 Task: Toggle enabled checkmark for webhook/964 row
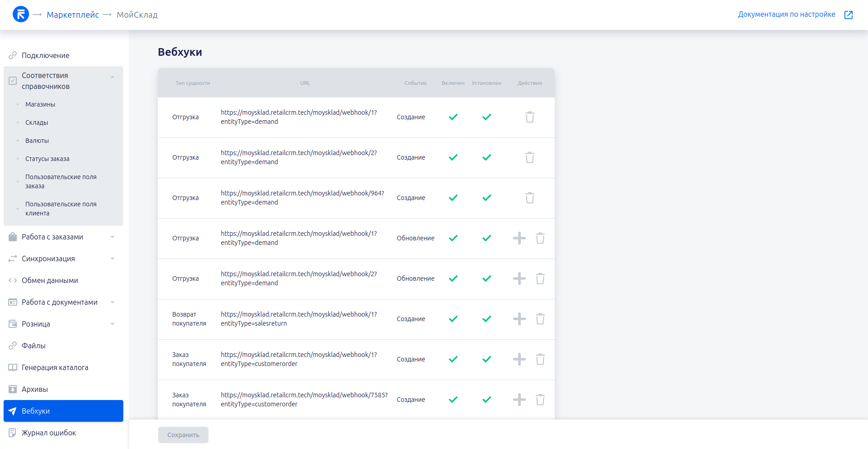(453, 198)
